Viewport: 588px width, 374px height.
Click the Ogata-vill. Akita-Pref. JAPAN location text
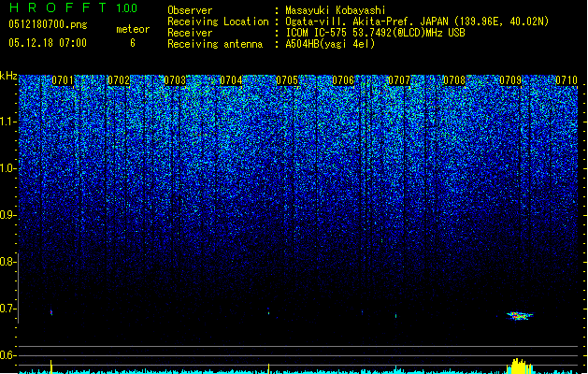point(417,22)
